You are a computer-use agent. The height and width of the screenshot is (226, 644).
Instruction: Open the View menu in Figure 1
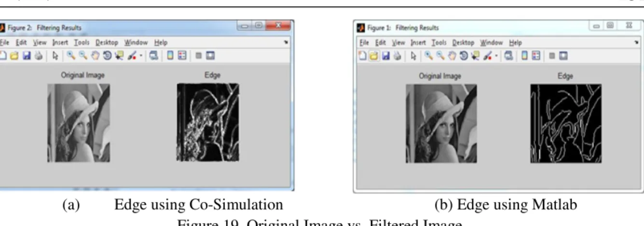(x=398, y=42)
